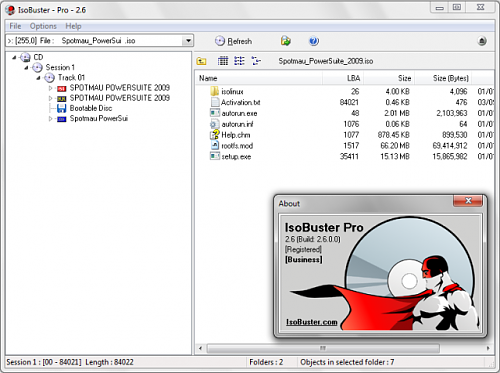
Task: Click the scroll left arrow
Action: tap(200, 348)
